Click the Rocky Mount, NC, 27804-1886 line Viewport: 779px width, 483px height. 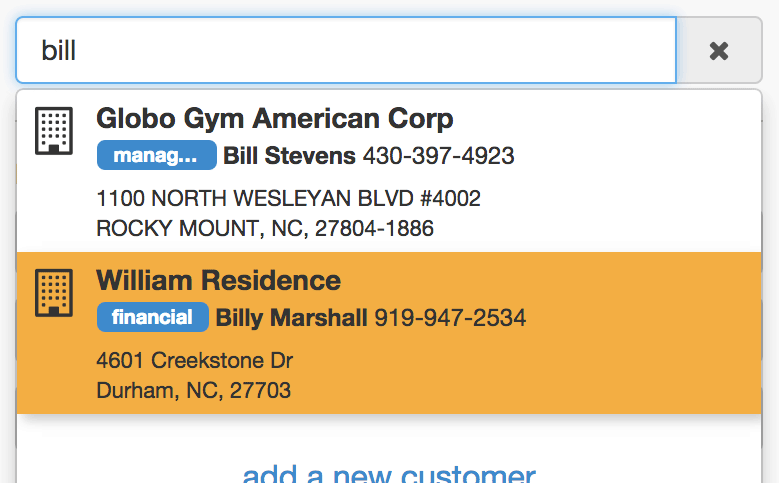pos(265,229)
